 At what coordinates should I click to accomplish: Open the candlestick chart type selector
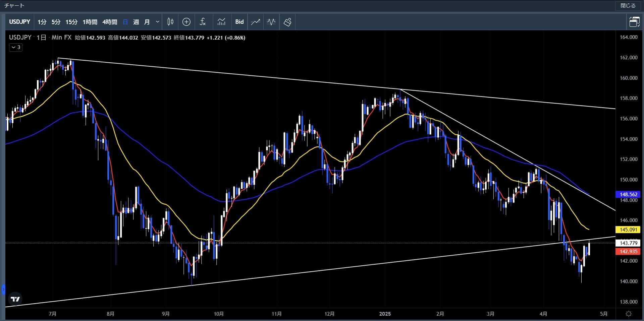170,22
